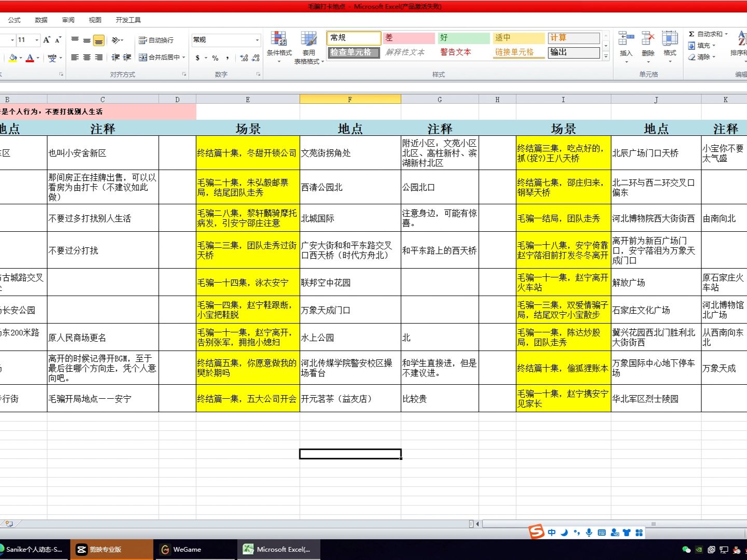
Task: Apply the 适中 neutral cell style
Action: pos(519,38)
